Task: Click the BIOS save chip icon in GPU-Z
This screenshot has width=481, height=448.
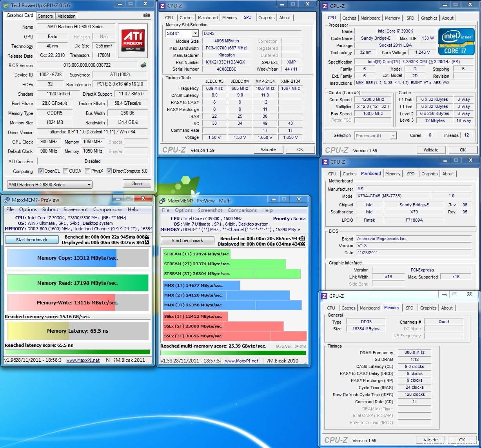Action: [144, 65]
